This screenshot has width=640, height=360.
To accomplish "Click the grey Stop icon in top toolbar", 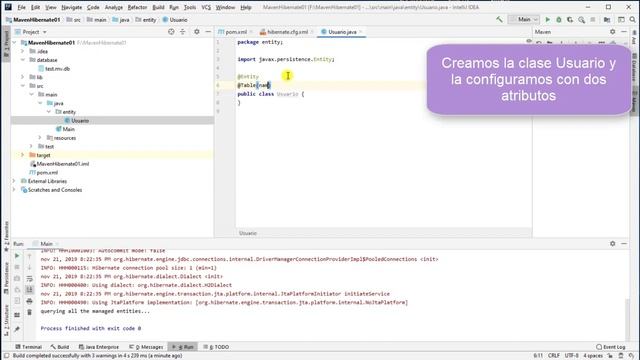I will 593,20.
